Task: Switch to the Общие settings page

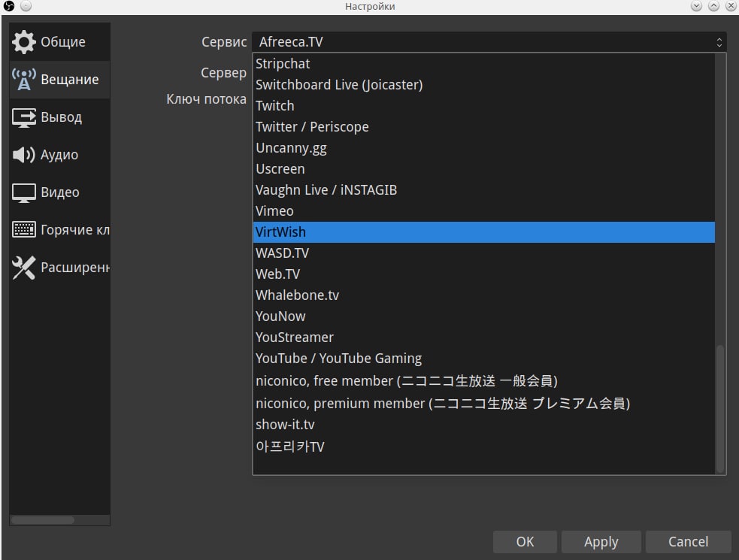Action: pyautogui.click(x=60, y=42)
